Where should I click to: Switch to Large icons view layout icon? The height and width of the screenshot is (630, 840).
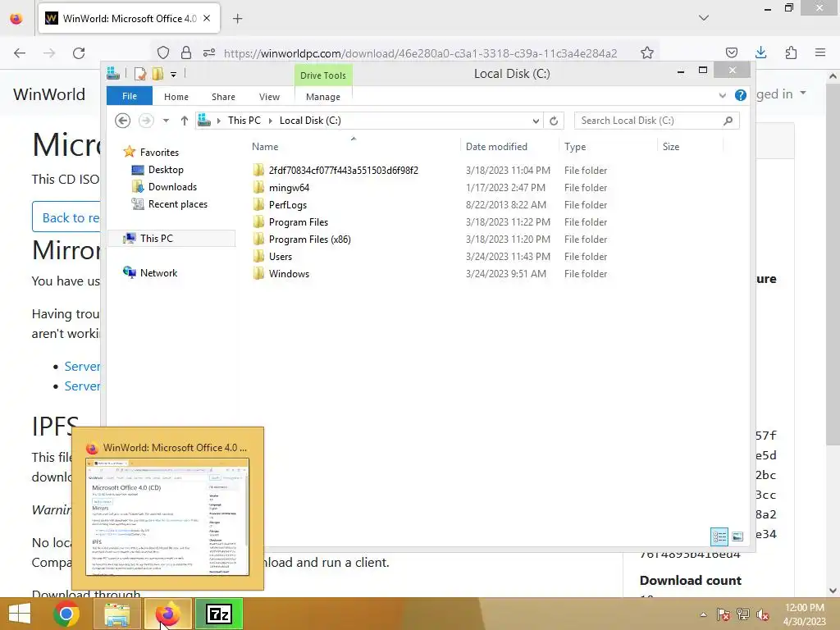[x=737, y=536]
